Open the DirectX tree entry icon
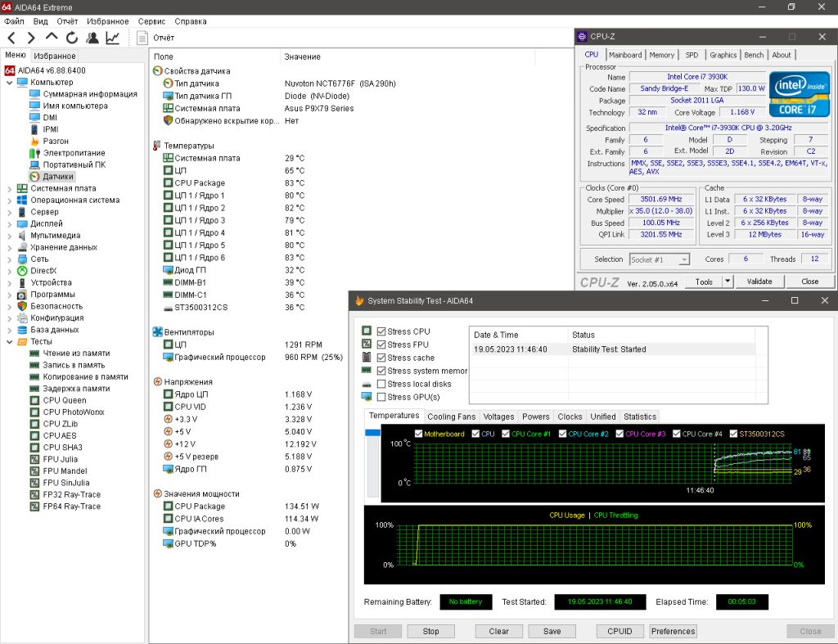Screen dimensions: 838x644 [x=22, y=271]
